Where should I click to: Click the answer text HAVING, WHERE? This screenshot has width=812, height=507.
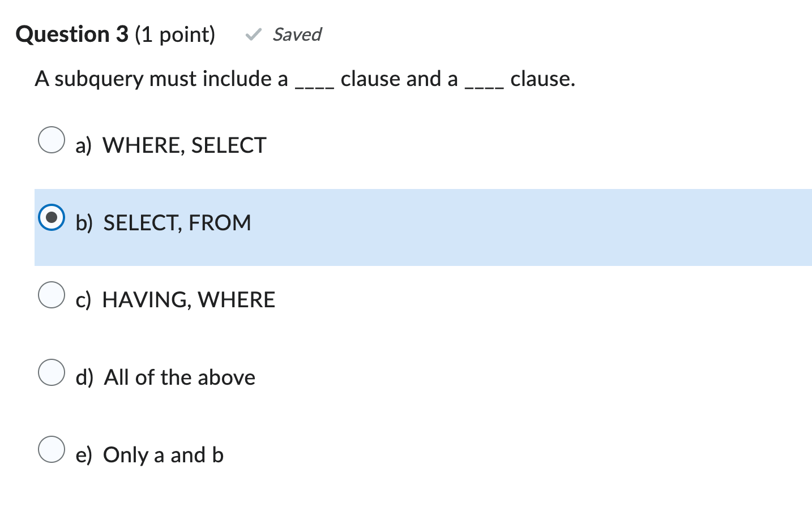[189, 300]
